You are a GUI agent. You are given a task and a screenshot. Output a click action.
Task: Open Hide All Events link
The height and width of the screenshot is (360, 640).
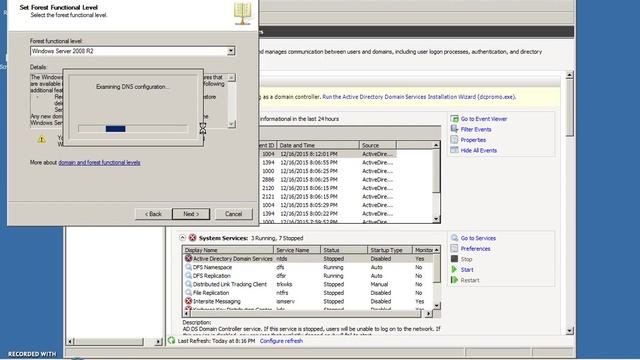[x=479, y=151]
